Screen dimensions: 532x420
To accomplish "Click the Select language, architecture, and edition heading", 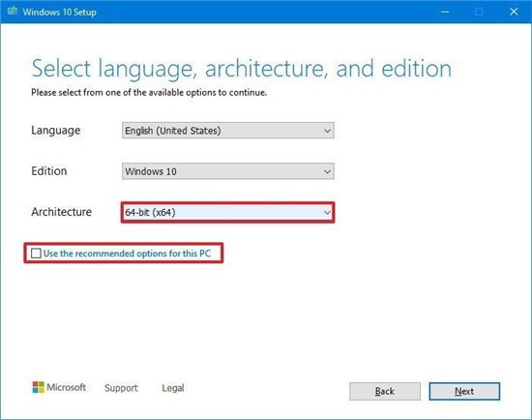I will [241, 69].
